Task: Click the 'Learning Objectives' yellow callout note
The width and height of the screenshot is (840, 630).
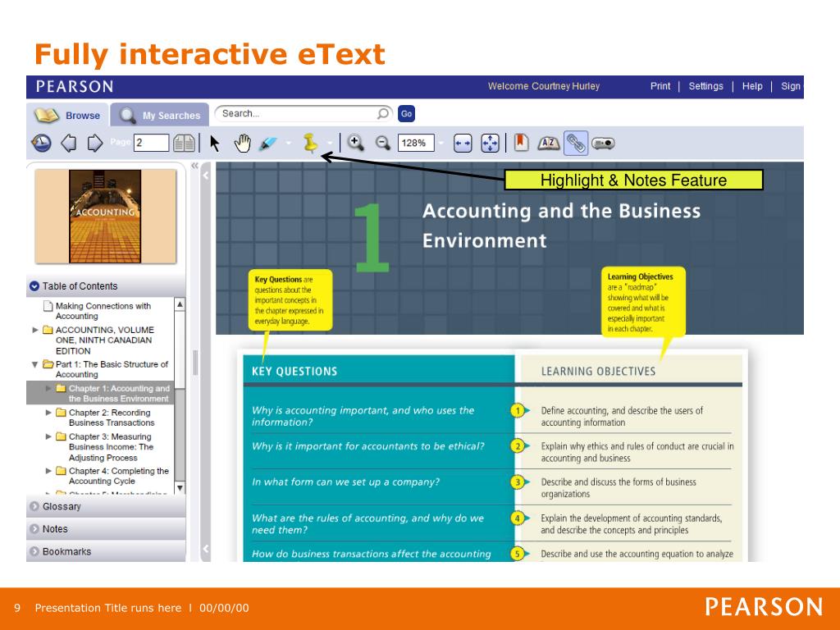Action: coord(643,302)
